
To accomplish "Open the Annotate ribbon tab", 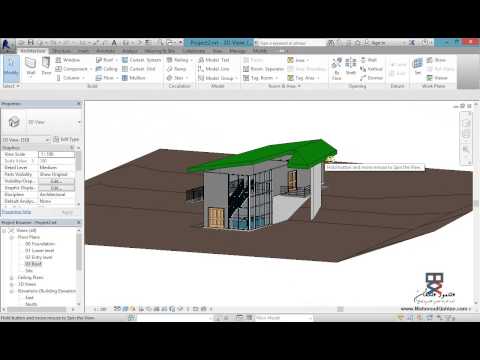I will pyautogui.click(x=105, y=51).
